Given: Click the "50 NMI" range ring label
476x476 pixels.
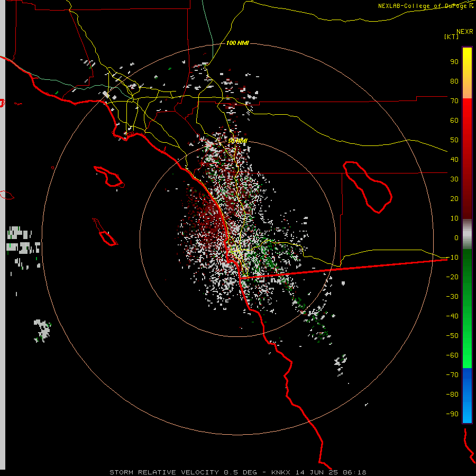Looking at the screenshot, I should click(x=237, y=141).
